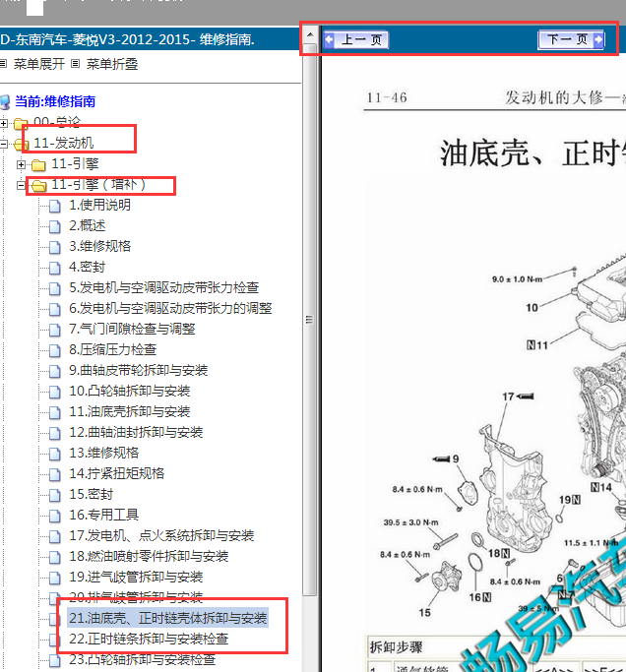Select the 11-引擎（增补）folder label
Viewport: 626px width, 672px height.
[98, 185]
